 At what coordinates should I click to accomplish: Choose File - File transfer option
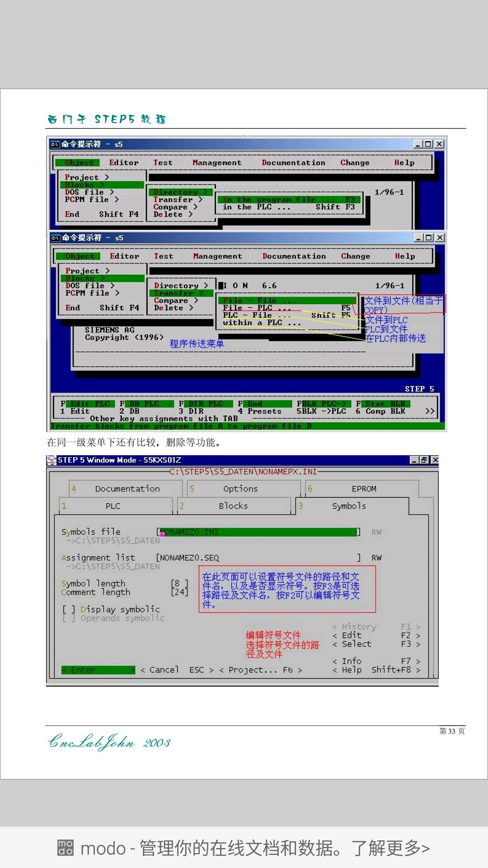point(287,301)
